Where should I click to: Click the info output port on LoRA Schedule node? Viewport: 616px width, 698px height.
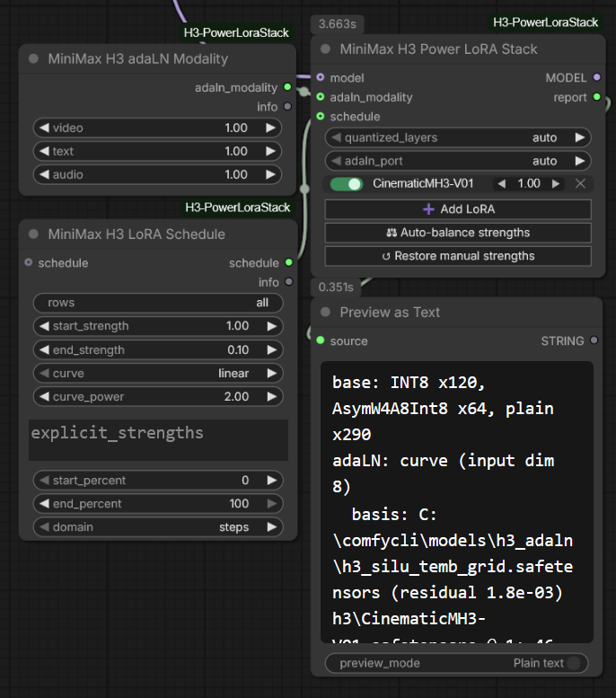[x=289, y=282]
